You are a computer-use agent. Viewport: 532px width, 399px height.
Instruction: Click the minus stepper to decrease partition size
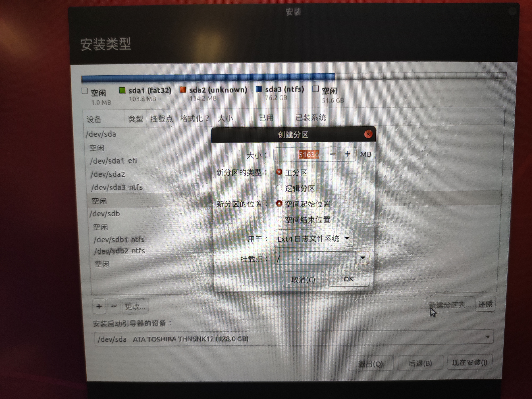coord(333,154)
